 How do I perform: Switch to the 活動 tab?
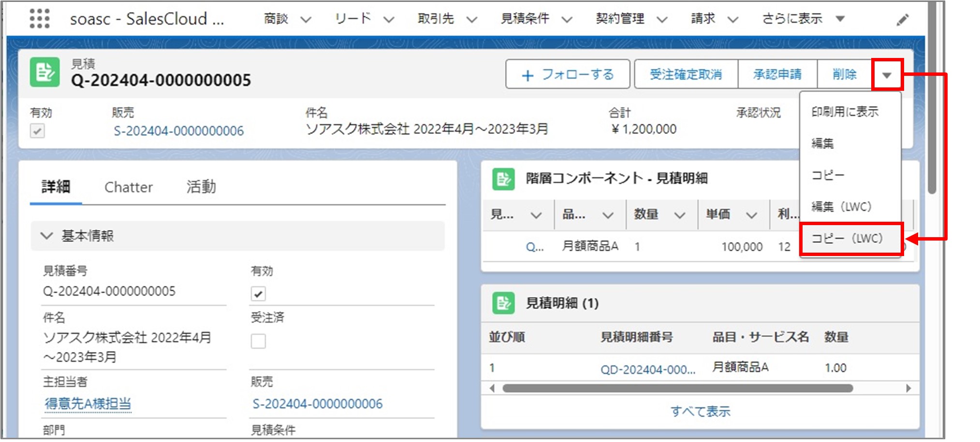201,187
